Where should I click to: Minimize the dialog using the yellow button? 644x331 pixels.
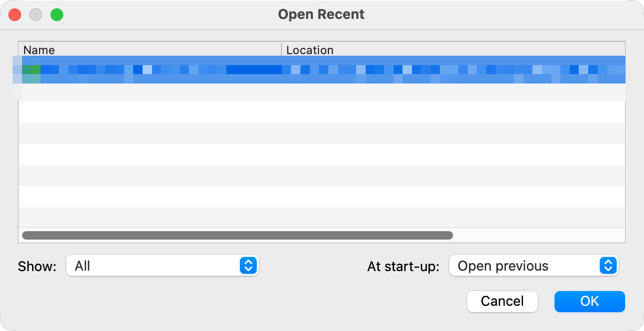coord(36,15)
